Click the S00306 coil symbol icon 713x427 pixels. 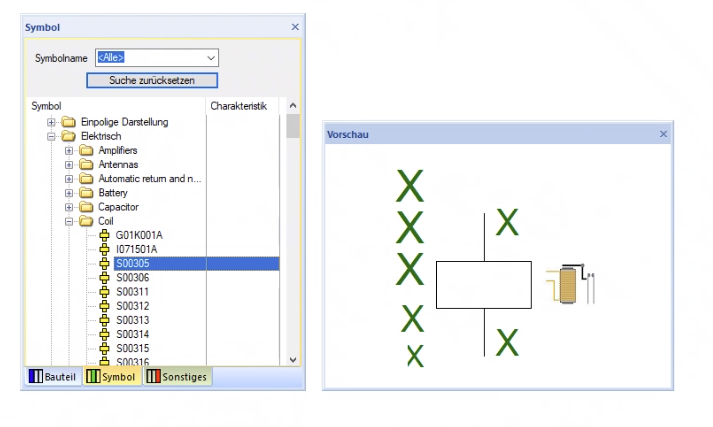[x=104, y=277]
